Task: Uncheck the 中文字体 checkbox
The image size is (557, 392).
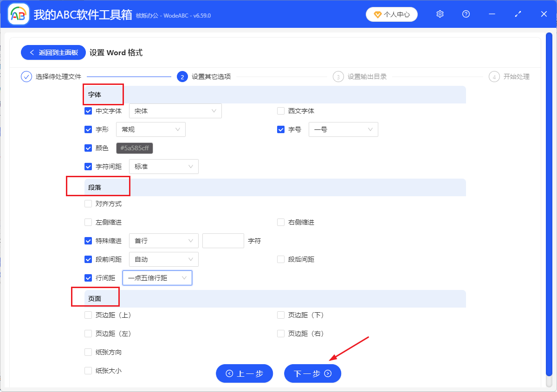Action: pos(88,110)
